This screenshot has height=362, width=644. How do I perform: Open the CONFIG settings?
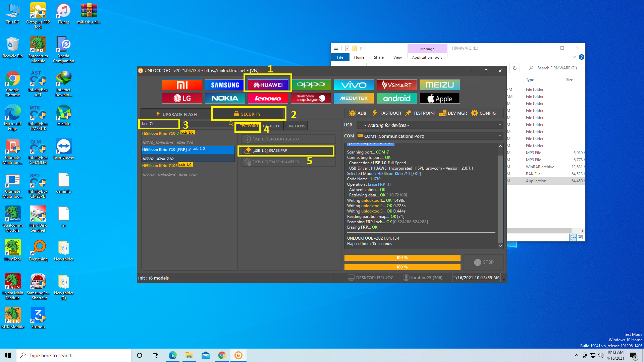[483, 113]
